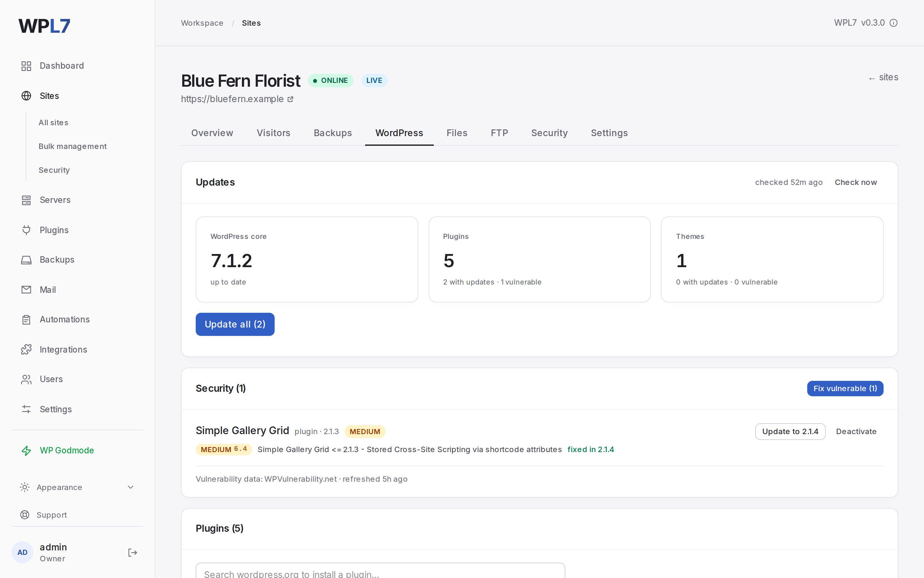Deactivate Simple Gallery Grid plugin
Viewport: 924px width, 578px height.
(856, 432)
